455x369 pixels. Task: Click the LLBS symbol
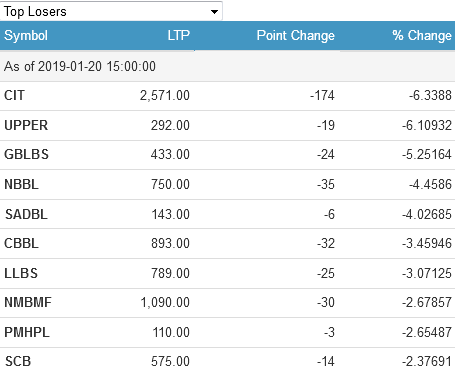coord(21,273)
